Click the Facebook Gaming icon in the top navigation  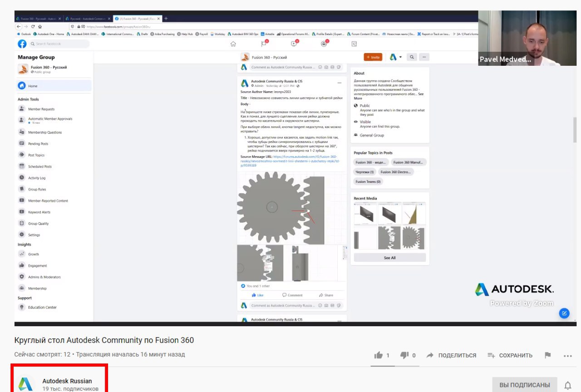coord(354,44)
